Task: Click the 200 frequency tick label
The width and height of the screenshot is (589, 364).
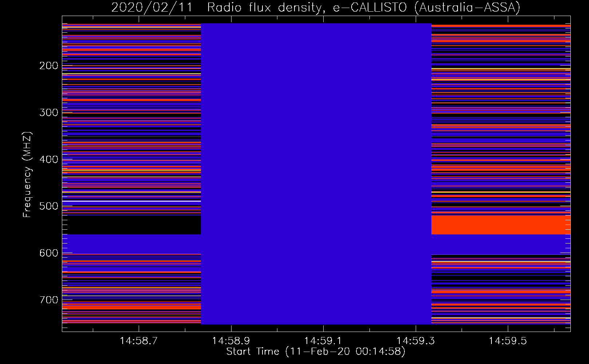Action: (49, 66)
